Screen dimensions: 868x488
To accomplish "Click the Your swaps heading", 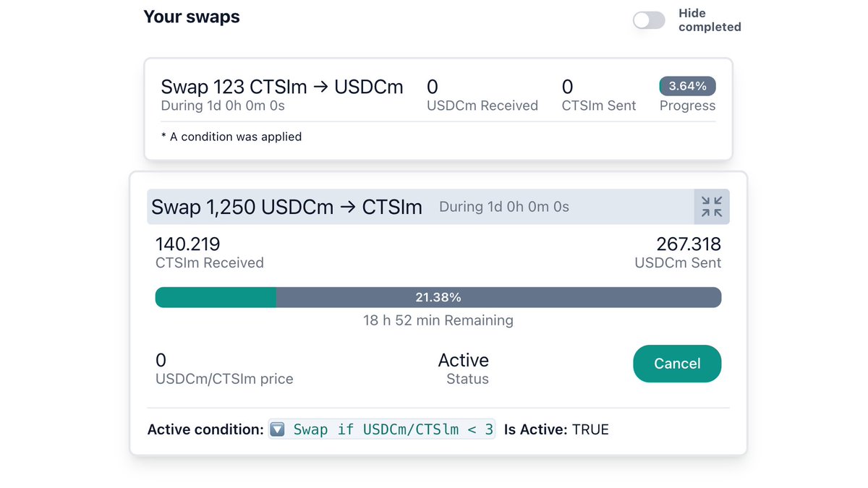I will pos(192,17).
